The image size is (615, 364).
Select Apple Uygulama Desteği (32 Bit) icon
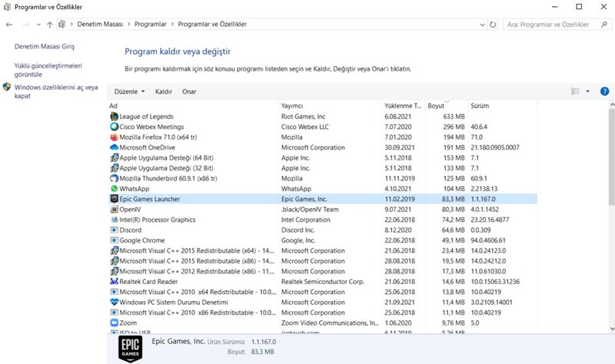coord(114,168)
